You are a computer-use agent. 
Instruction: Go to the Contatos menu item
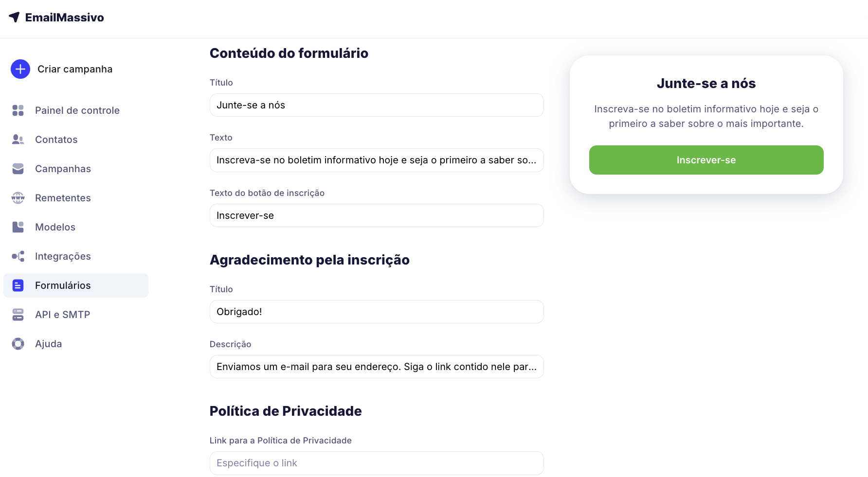click(x=56, y=140)
